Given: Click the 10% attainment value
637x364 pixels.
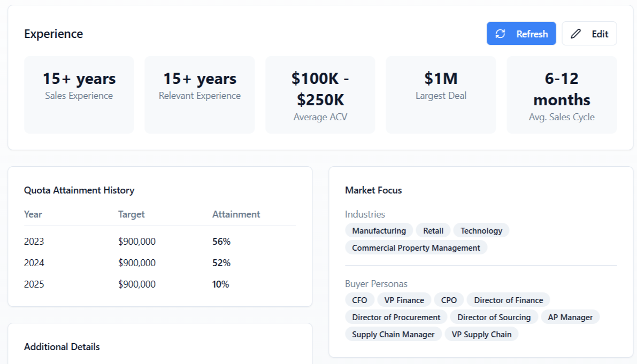Looking at the screenshot, I should coord(220,284).
